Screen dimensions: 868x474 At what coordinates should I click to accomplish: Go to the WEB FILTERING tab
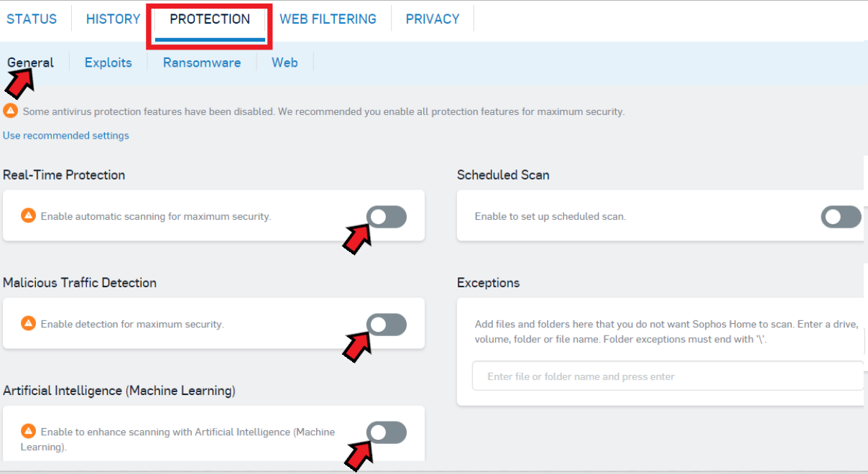pyautogui.click(x=328, y=19)
